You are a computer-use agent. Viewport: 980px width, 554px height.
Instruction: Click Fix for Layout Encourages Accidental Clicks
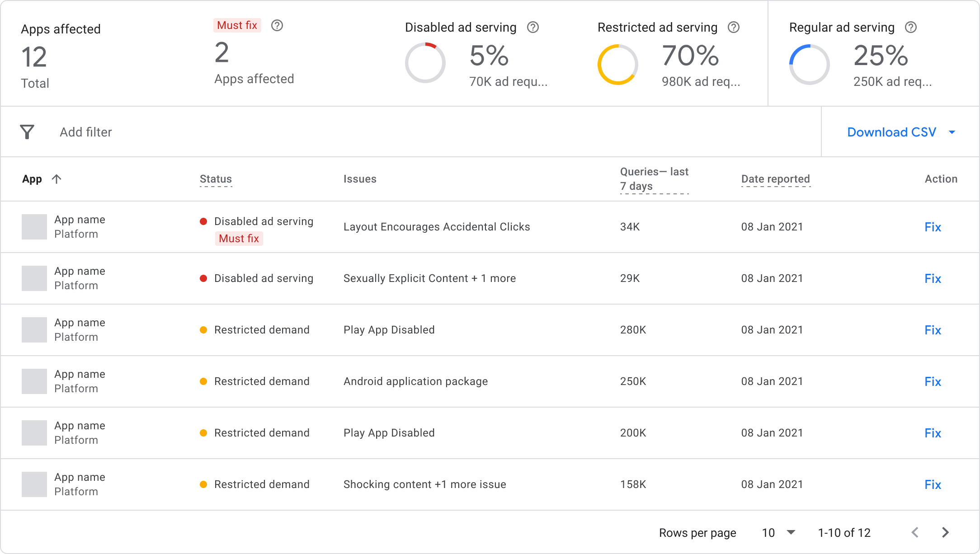click(933, 227)
